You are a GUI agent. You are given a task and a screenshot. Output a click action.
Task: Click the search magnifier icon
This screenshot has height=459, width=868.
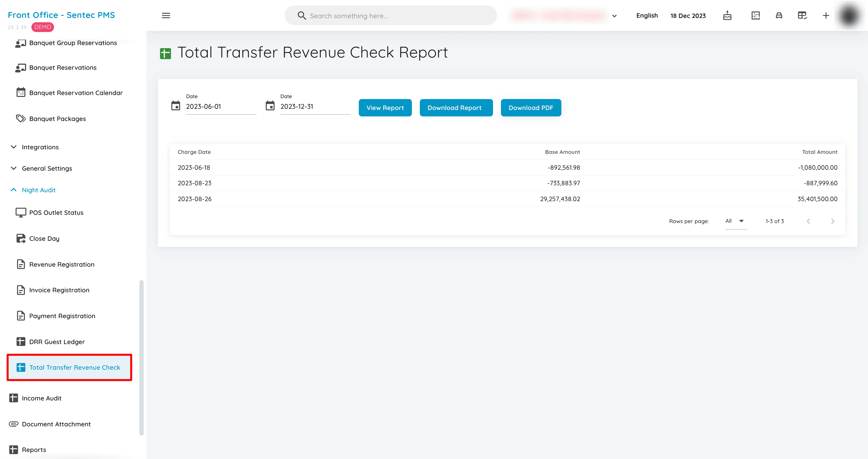301,16
